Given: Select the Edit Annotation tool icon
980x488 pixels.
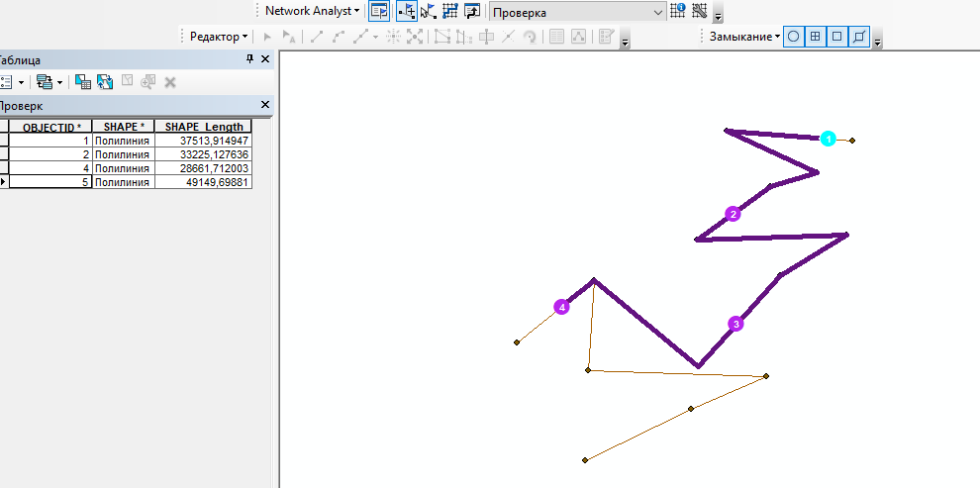Looking at the screenshot, I should [x=289, y=37].
